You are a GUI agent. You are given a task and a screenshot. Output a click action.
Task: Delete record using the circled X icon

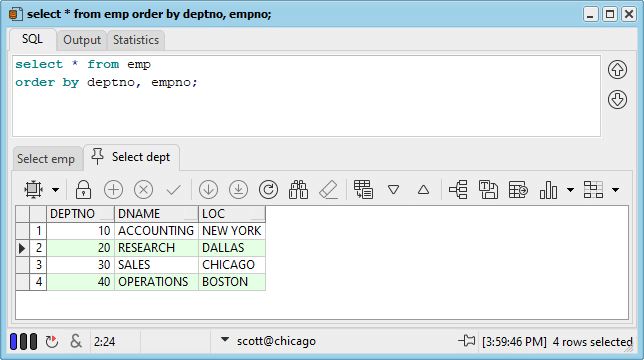tap(143, 190)
